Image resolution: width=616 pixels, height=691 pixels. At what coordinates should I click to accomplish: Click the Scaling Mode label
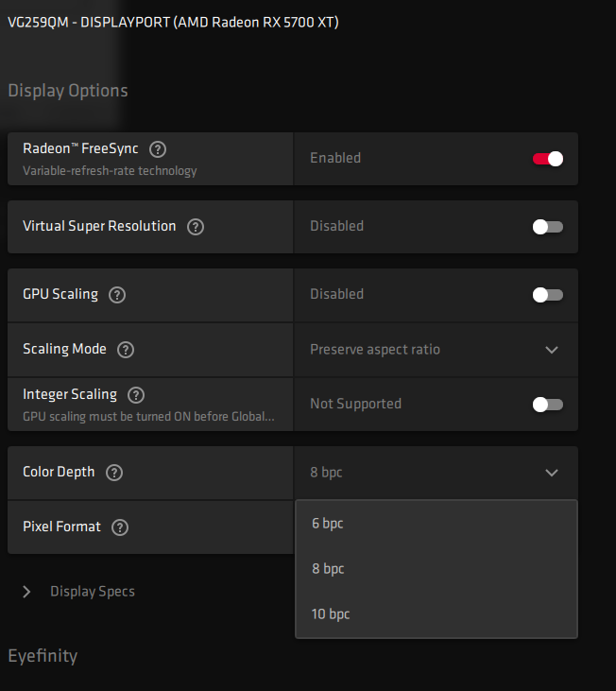click(64, 349)
